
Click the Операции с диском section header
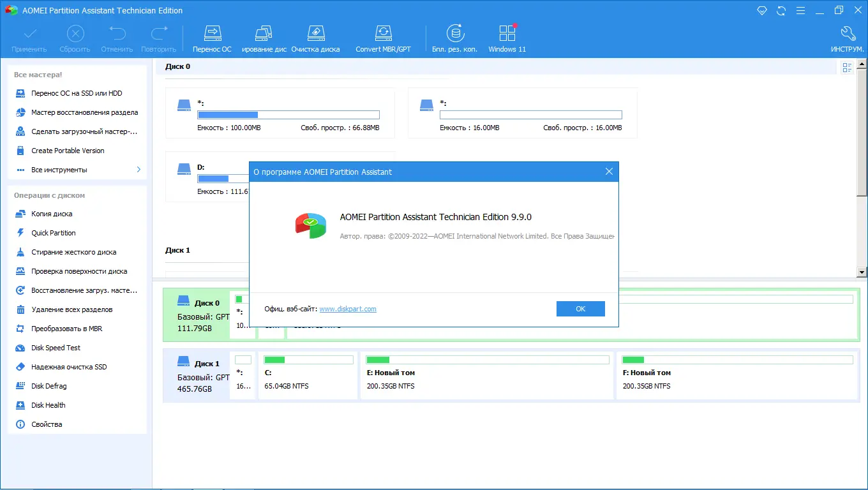point(49,195)
